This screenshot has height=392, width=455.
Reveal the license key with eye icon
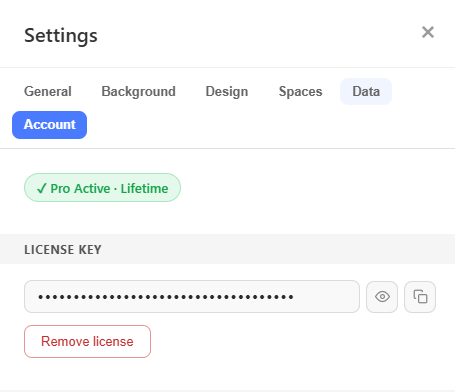(382, 297)
